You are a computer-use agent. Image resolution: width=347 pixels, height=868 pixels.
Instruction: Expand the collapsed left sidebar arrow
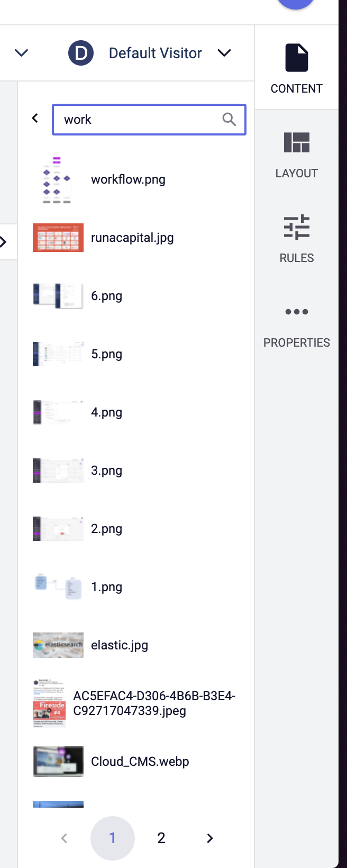tap(4, 241)
